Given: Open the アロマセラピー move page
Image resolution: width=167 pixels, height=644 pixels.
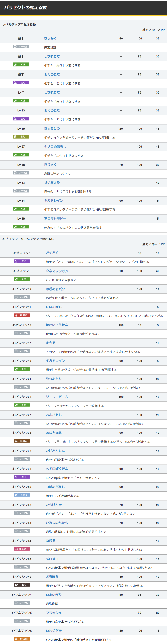Looking at the screenshot, I should click(x=55, y=219).
